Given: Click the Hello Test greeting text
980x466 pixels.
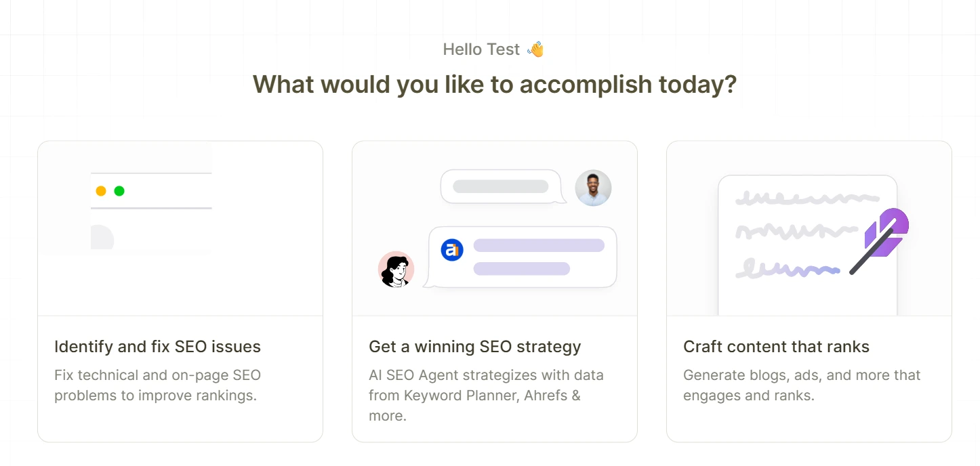Looking at the screenshot, I should click(x=481, y=49).
